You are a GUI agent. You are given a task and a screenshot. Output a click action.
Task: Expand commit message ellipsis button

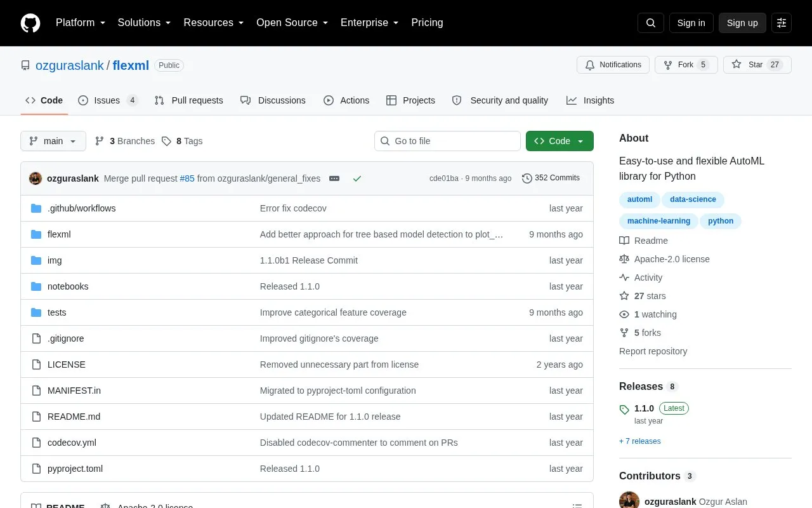click(x=334, y=178)
